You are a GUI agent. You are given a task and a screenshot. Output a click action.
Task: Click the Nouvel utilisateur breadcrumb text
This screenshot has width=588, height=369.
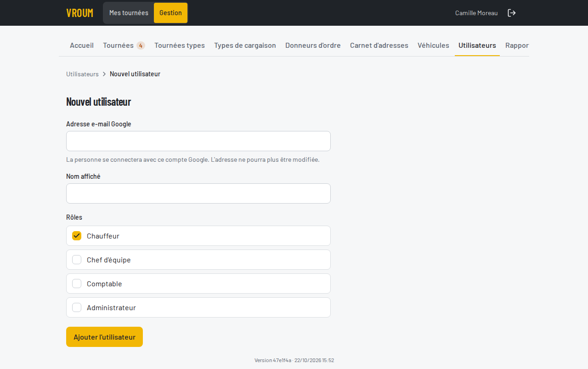[x=135, y=74]
